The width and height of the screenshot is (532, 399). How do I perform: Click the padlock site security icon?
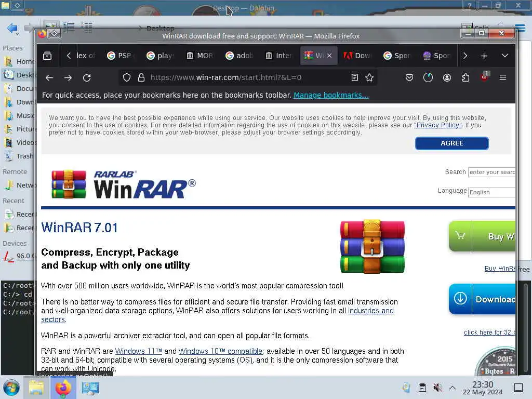pos(141,78)
